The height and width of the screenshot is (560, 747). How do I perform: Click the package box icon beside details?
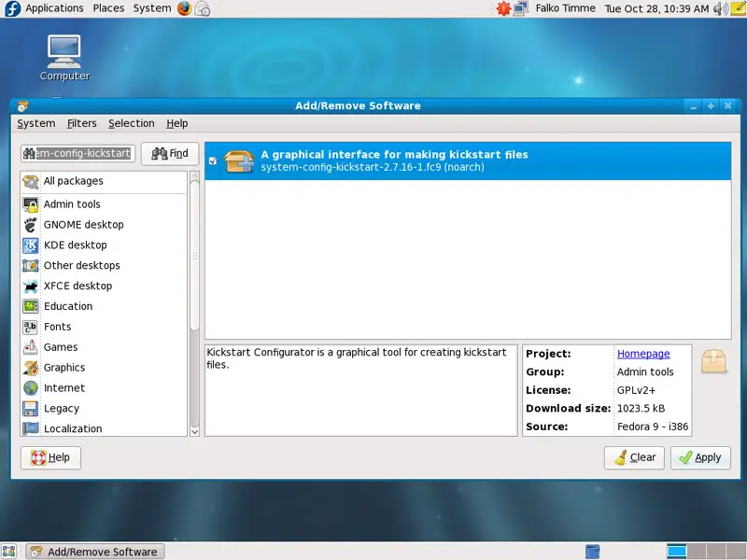click(714, 361)
